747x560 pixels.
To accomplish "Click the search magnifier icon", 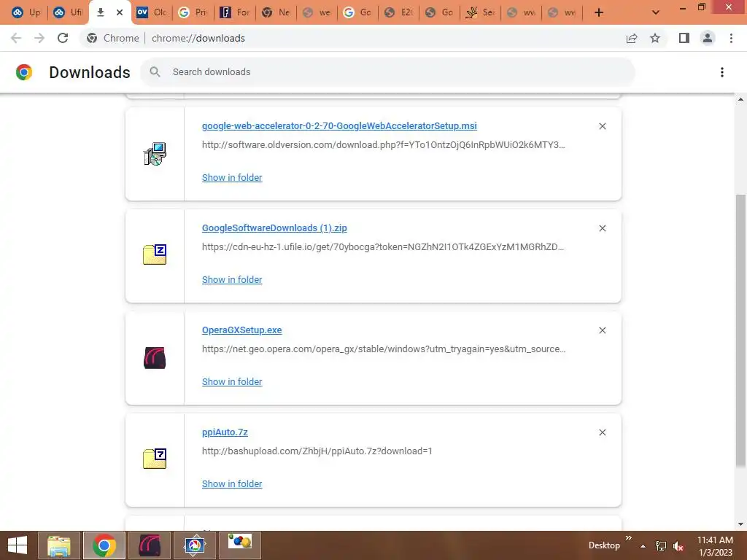I will (x=155, y=72).
